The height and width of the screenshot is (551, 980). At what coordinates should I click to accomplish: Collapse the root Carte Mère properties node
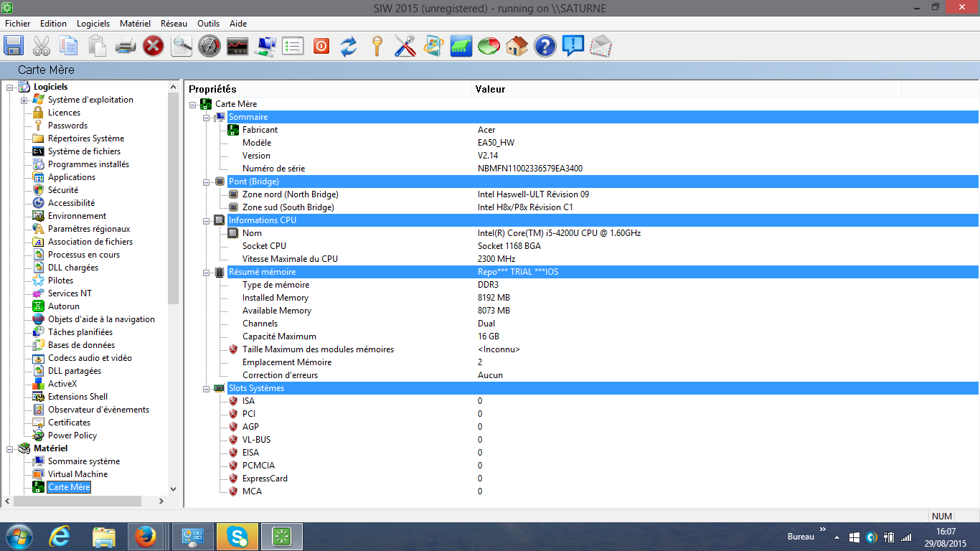pos(192,105)
